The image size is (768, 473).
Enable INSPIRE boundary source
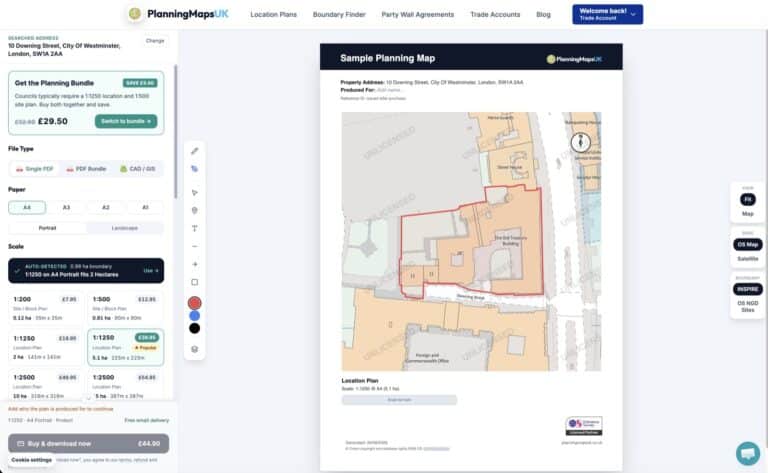747,289
